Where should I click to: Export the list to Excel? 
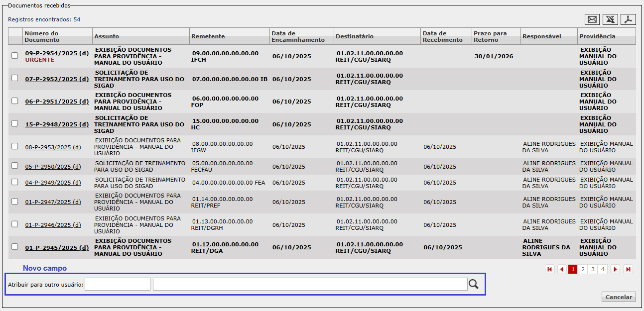[x=610, y=19]
